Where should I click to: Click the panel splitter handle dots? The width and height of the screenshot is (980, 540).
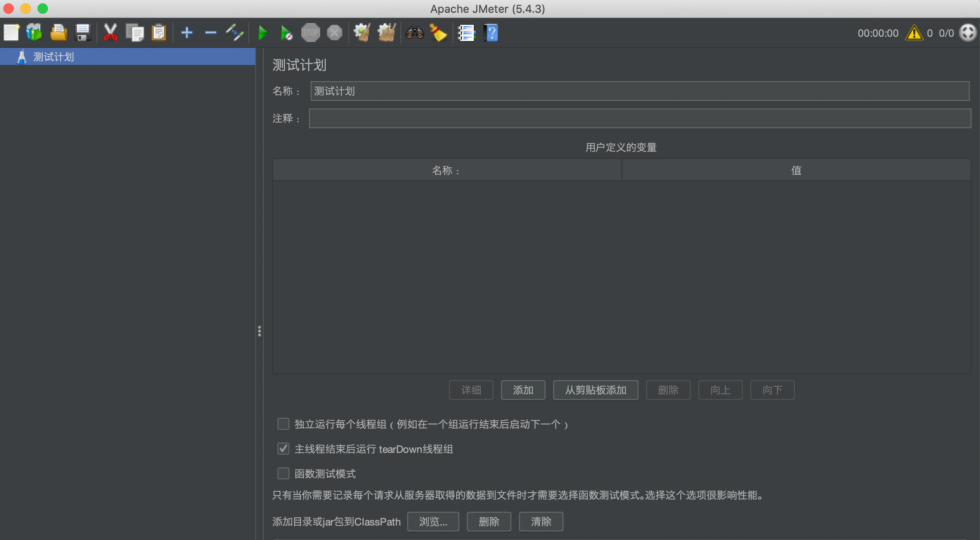point(260,331)
